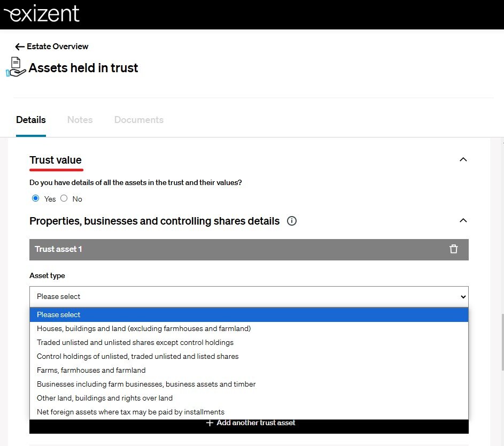Viewport: 504px width, 446px height.
Task: Click the back arrow beside Estate Overview
Action: [x=20, y=47]
